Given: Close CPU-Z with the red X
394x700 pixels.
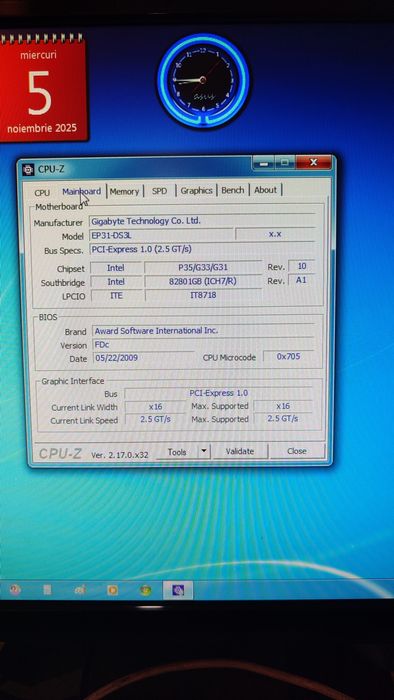Looking at the screenshot, I should click(314, 162).
